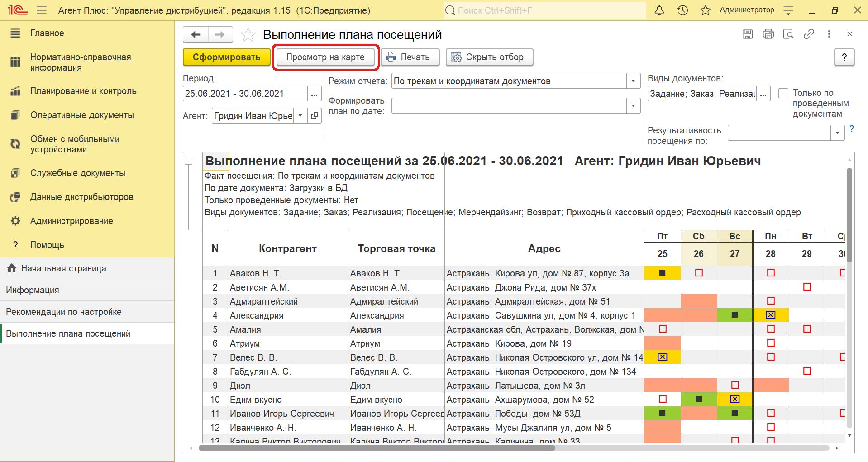Click Печать button
The width and height of the screenshot is (868, 462).
(410, 57)
